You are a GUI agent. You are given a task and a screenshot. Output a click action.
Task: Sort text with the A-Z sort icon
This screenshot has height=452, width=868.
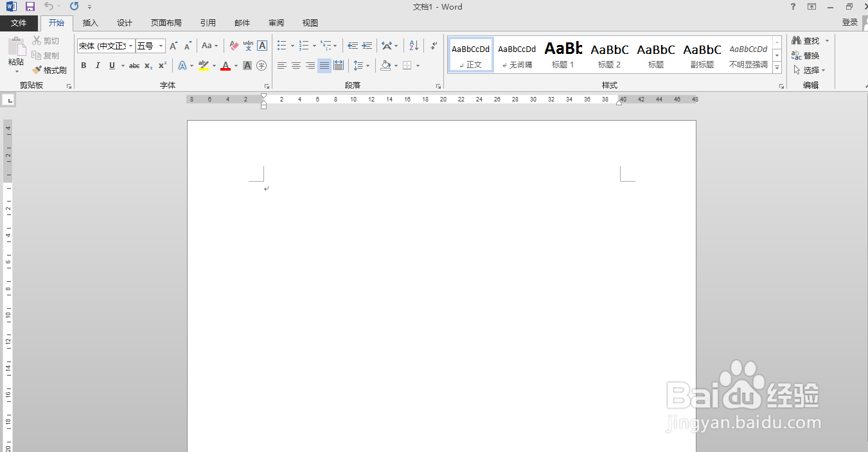coord(414,46)
